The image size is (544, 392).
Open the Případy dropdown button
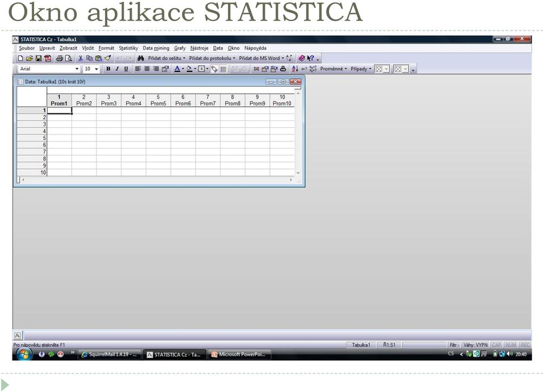361,69
